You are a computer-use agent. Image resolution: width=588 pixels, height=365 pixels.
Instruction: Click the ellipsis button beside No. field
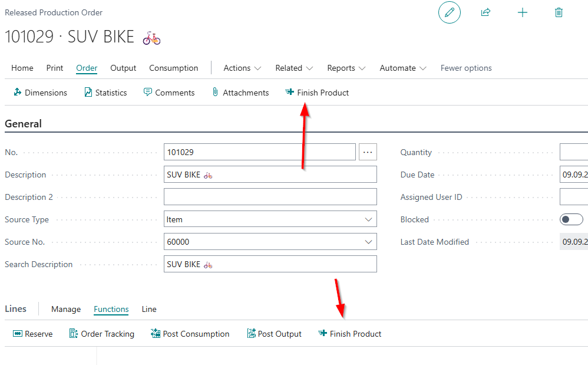coord(368,152)
